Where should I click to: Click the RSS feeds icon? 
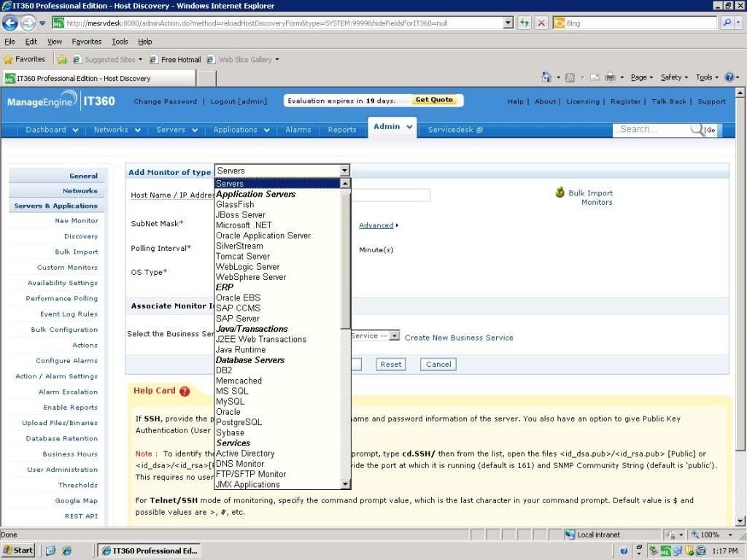pos(570,77)
